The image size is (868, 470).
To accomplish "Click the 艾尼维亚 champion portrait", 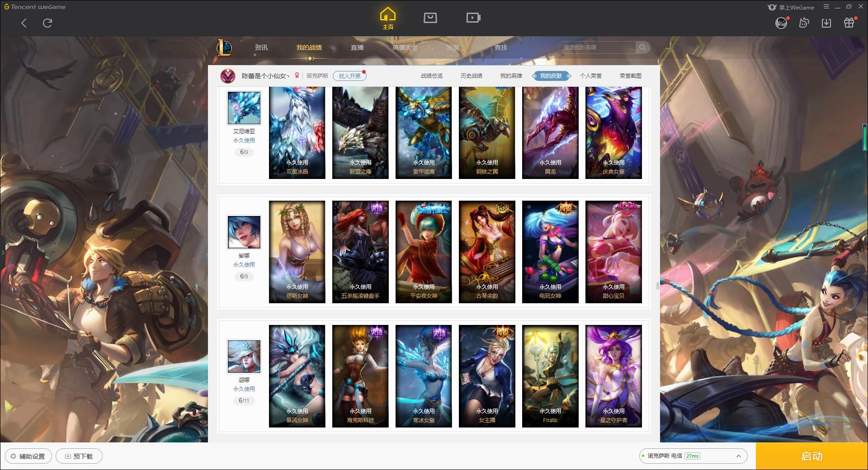I will [244, 108].
